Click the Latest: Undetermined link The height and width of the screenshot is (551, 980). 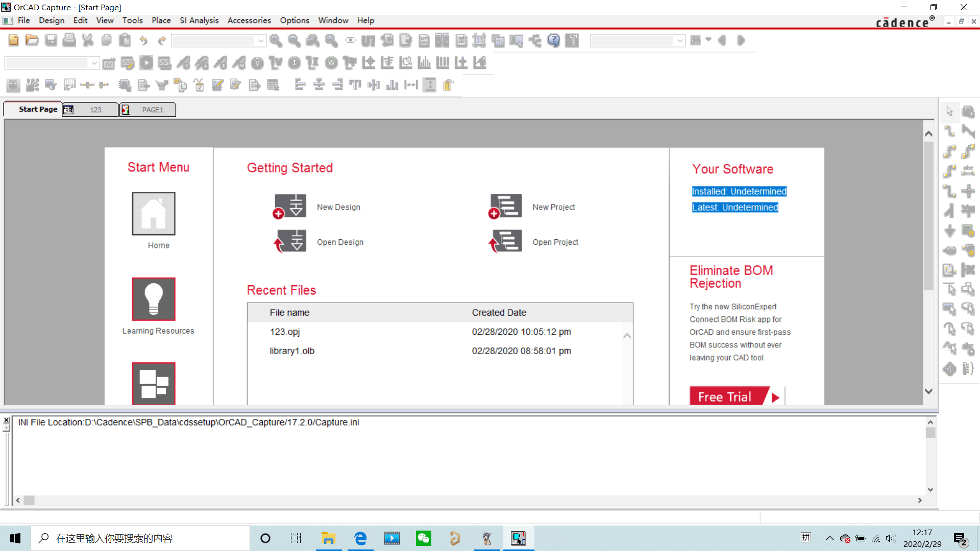[735, 207]
